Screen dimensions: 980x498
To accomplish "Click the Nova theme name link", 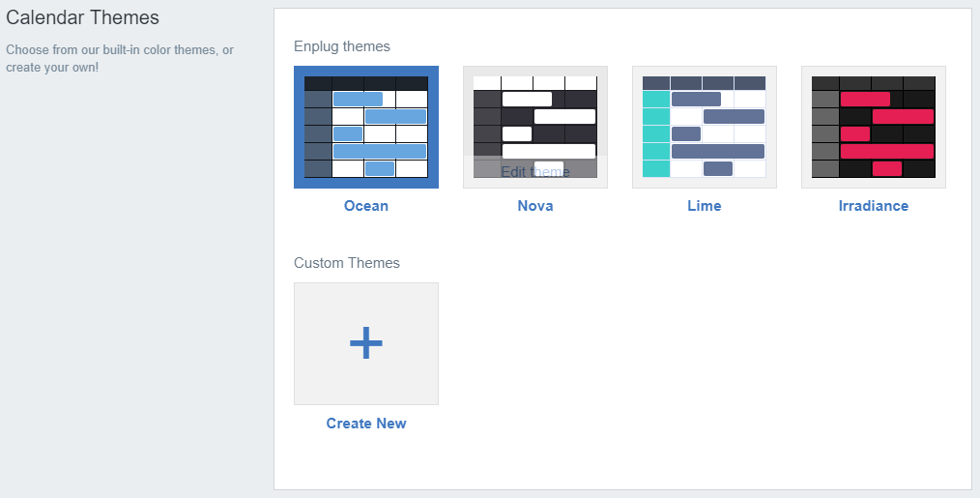I will [535, 206].
